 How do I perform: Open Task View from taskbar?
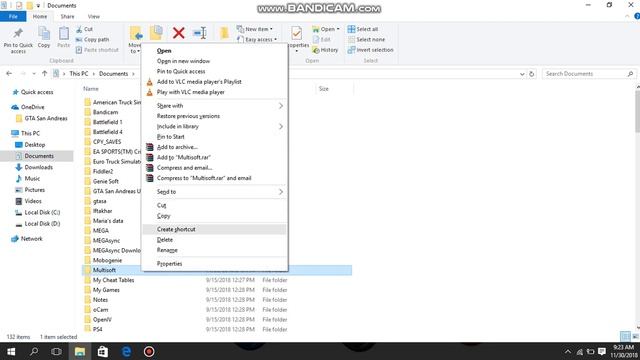(56, 351)
